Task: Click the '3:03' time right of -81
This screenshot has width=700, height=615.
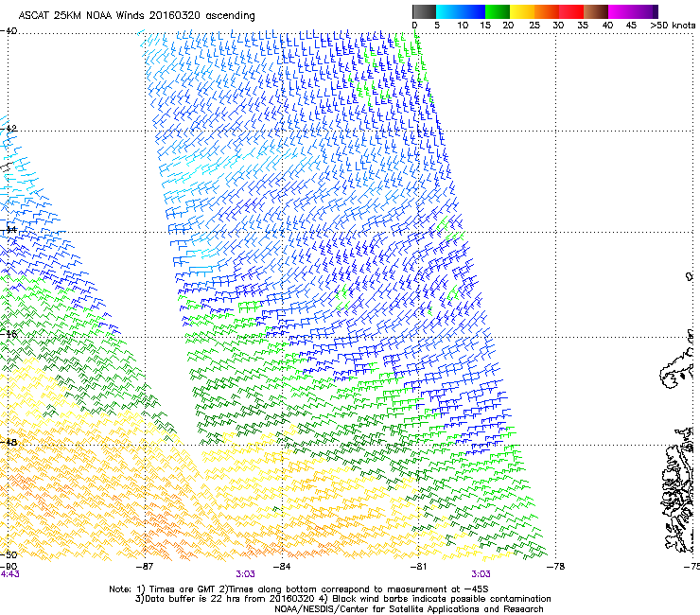Action: click(x=481, y=574)
